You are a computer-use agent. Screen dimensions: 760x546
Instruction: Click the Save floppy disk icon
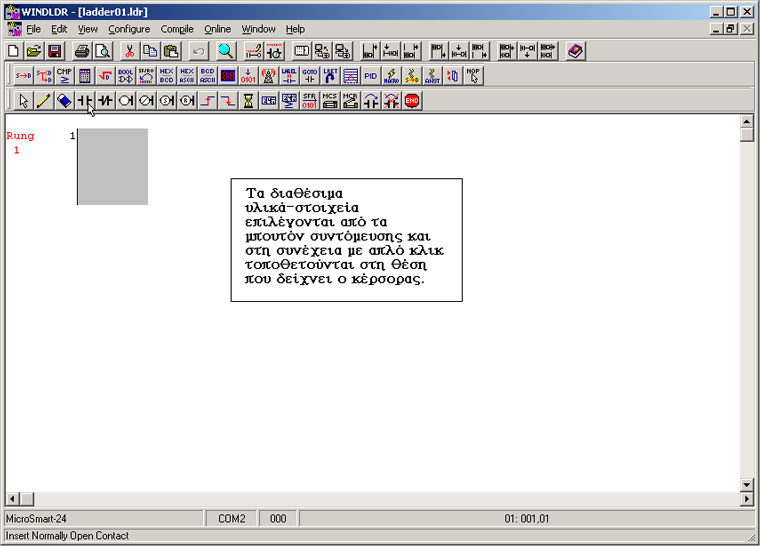click(x=55, y=50)
